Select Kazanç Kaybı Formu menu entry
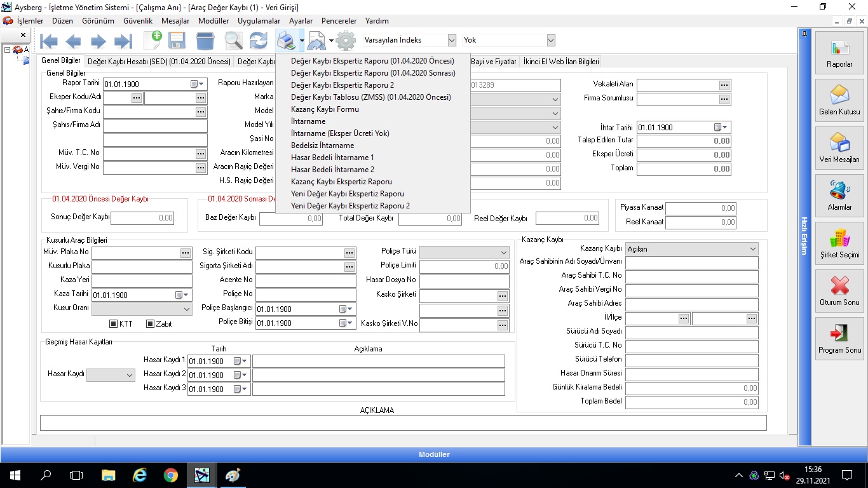This screenshot has width=868, height=488. pos(325,109)
